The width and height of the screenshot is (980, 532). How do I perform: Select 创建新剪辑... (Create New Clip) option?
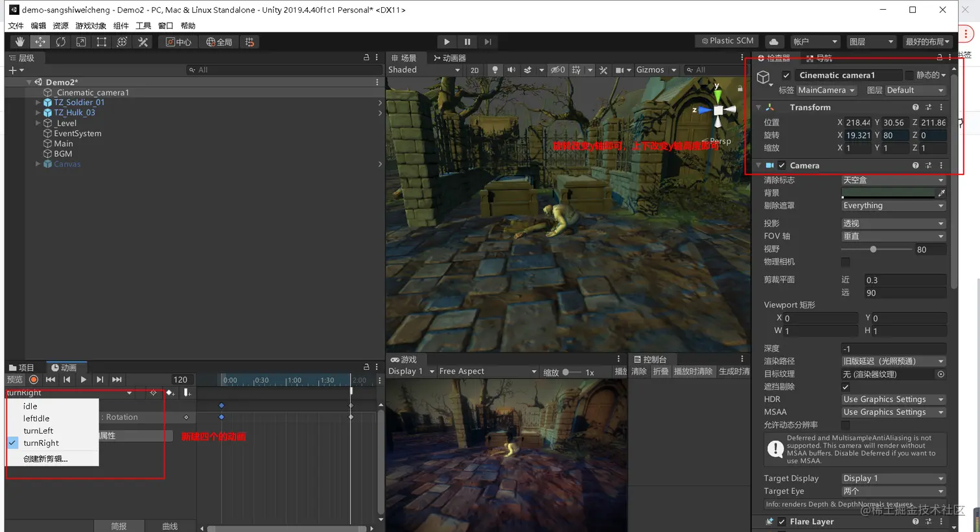pos(52,459)
